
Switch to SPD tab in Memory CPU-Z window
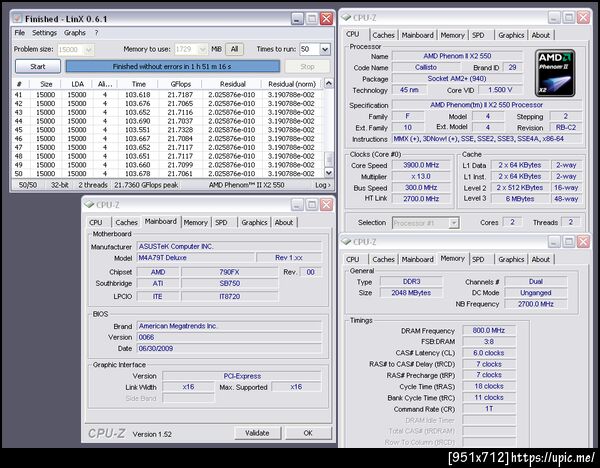click(478, 259)
